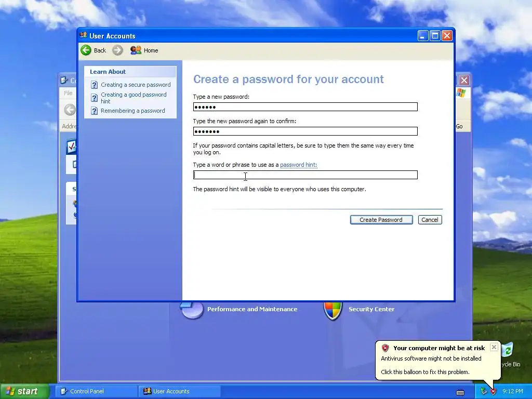The height and width of the screenshot is (399, 532).
Task: Open help on Creating a secure password
Action: [x=136, y=85]
